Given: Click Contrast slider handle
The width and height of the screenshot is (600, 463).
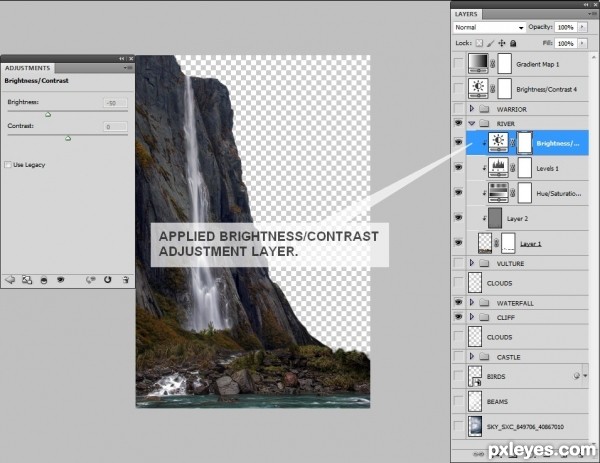Looking at the screenshot, I should coord(68,138).
